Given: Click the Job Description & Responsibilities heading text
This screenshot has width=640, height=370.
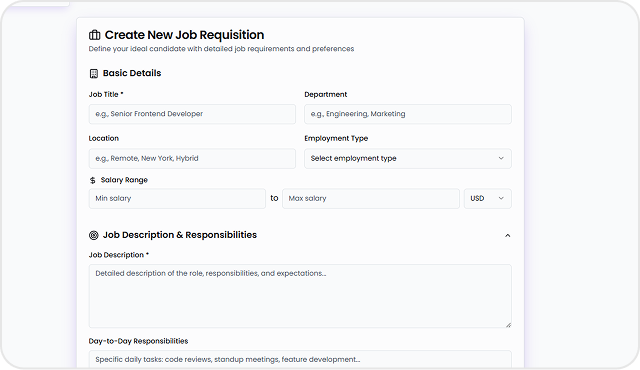Looking at the screenshot, I should (x=180, y=235).
